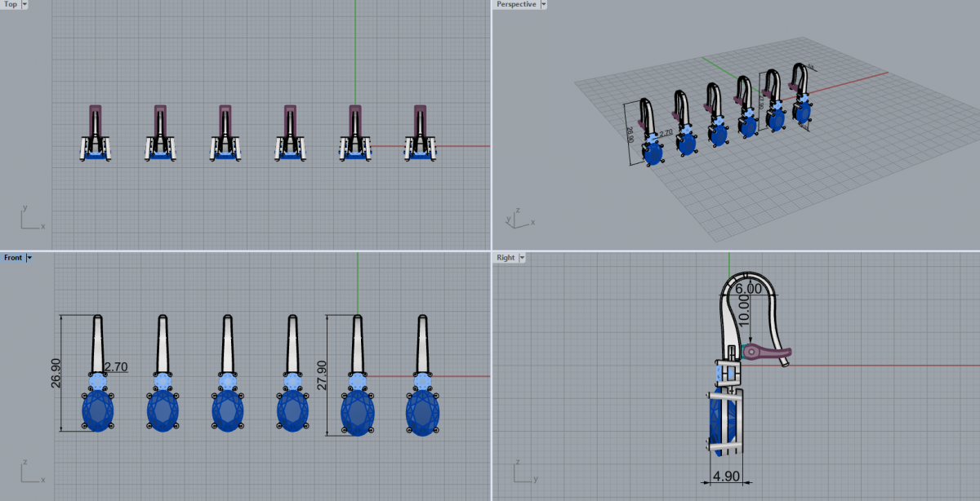Click the Front viewport title label

(x=13, y=258)
